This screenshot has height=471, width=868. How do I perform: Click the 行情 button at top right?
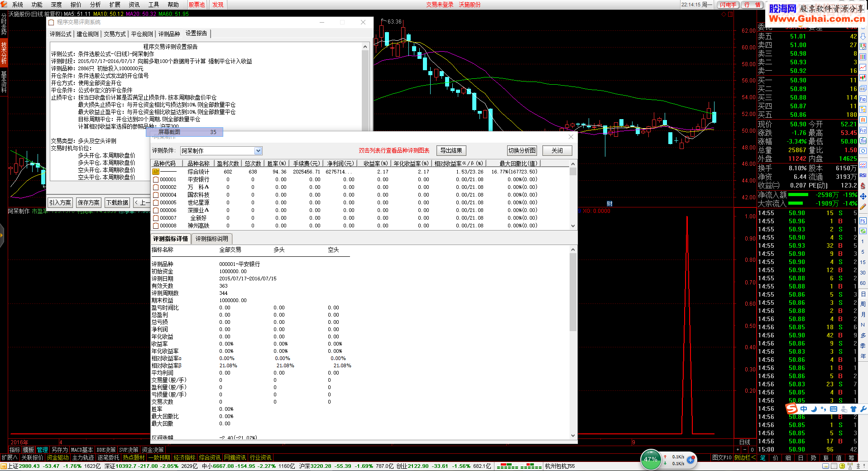pyautogui.click(x=752, y=5)
